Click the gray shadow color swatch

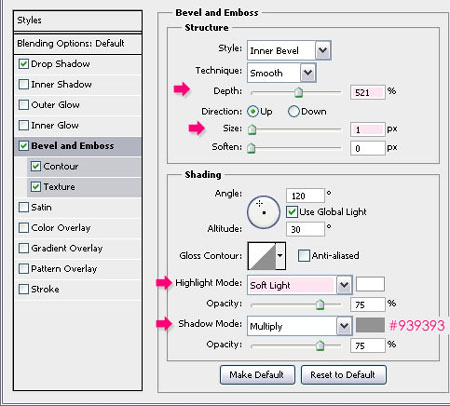pyautogui.click(x=370, y=325)
